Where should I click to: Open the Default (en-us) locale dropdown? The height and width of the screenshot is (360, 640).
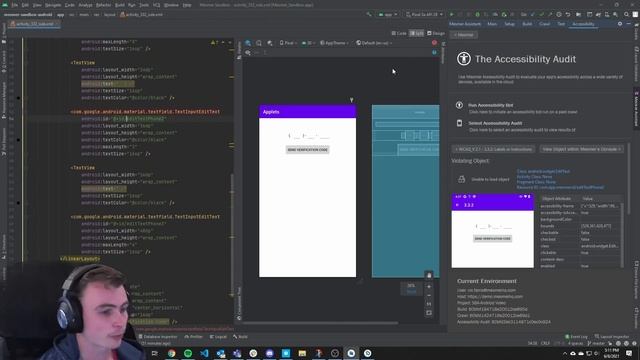tap(374, 43)
